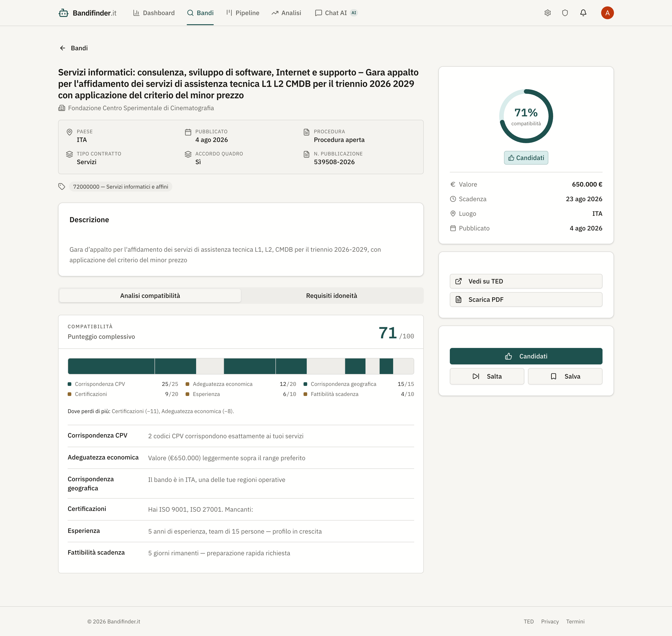The image size is (672, 636).
Task: Click the 650.000 € value
Action: (587, 184)
